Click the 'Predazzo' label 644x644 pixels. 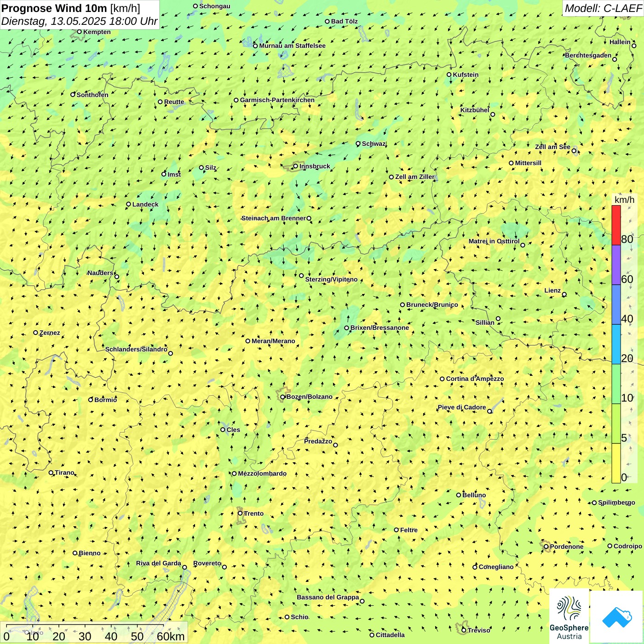tap(318, 441)
